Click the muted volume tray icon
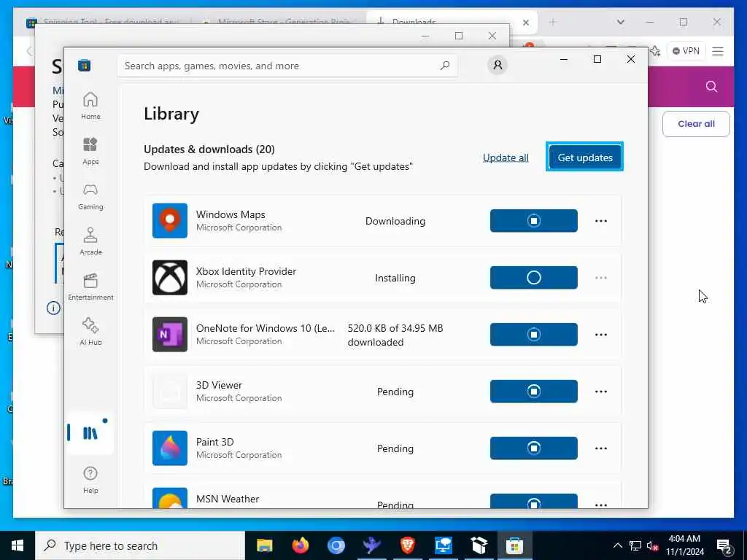The image size is (747, 560). click(x=652, y=545)
